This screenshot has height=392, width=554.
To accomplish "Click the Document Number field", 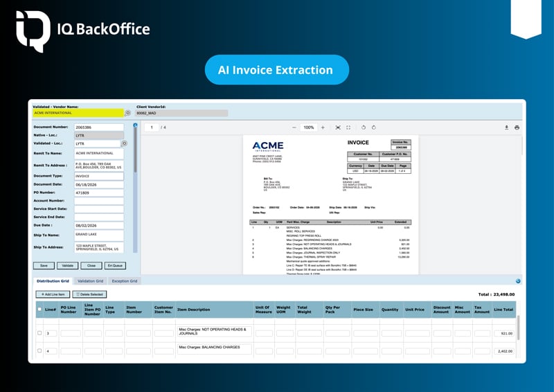I will [99, 127].
